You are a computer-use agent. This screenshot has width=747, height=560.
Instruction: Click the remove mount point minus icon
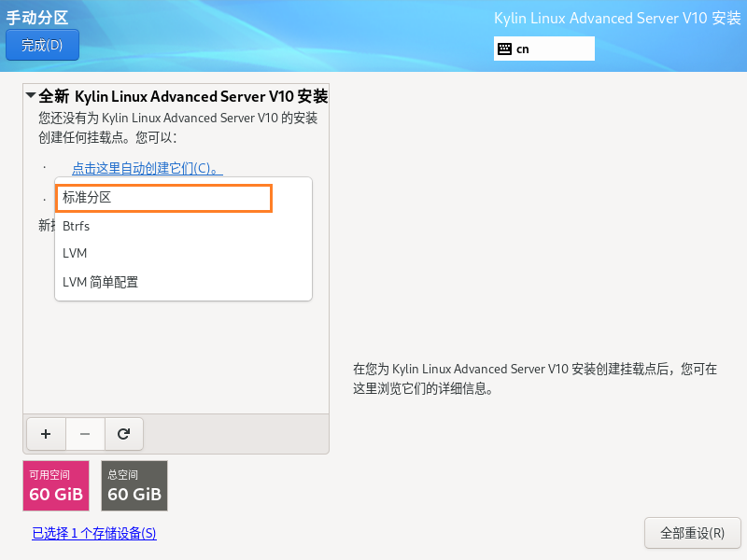(x=85, y=434)
